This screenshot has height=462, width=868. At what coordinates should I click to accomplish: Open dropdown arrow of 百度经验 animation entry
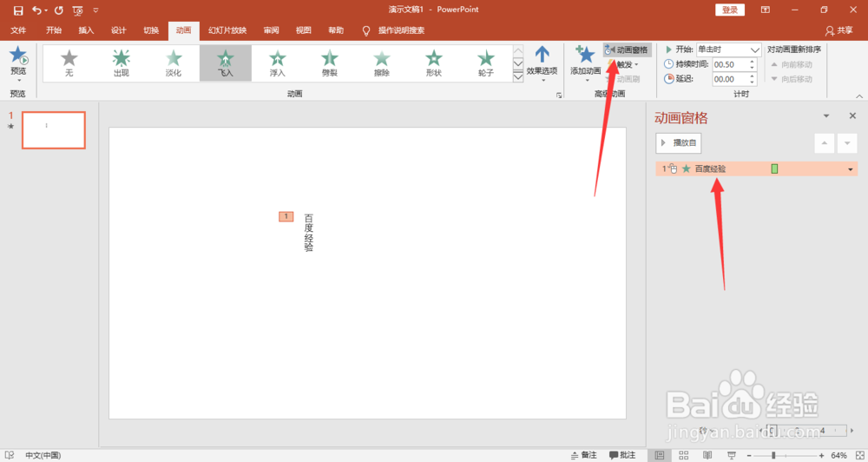tap(851, 169)
